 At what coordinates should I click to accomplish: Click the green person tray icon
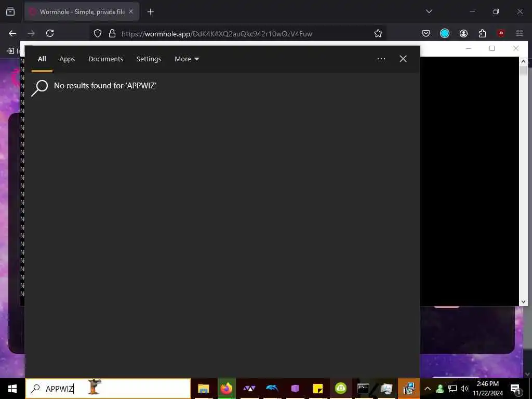[x=440, y=389]
